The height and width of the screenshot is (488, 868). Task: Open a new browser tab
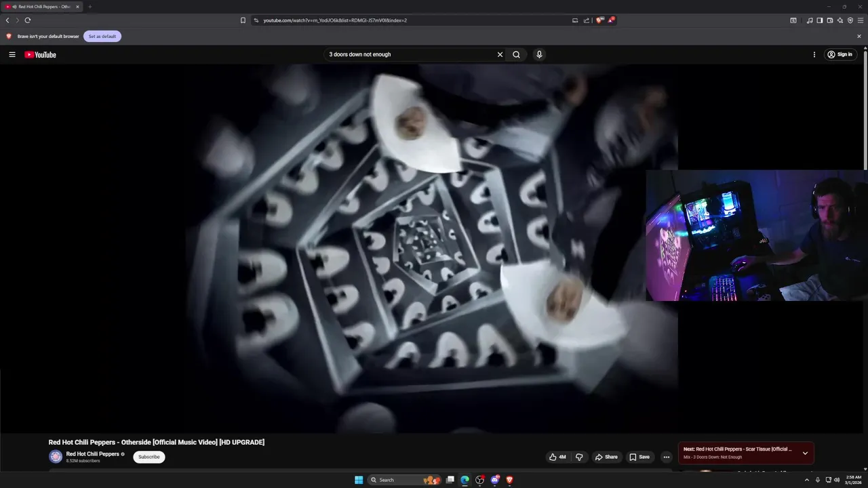pyautogui.click(x=90, y=7)
